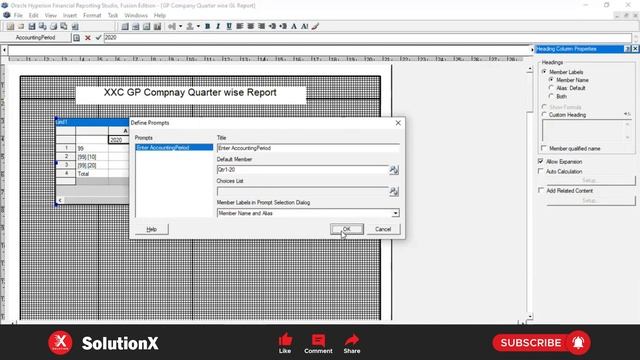Close the Define Prompts dialog
This screenshot has width=640, height=360.
tap(398, 123)
